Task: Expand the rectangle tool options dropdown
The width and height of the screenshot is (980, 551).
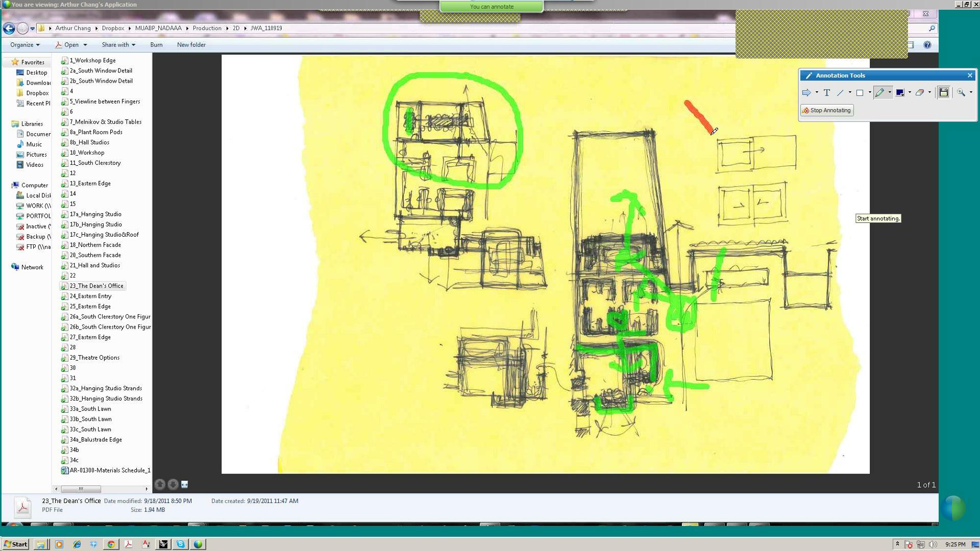Action: click(869, 93)
